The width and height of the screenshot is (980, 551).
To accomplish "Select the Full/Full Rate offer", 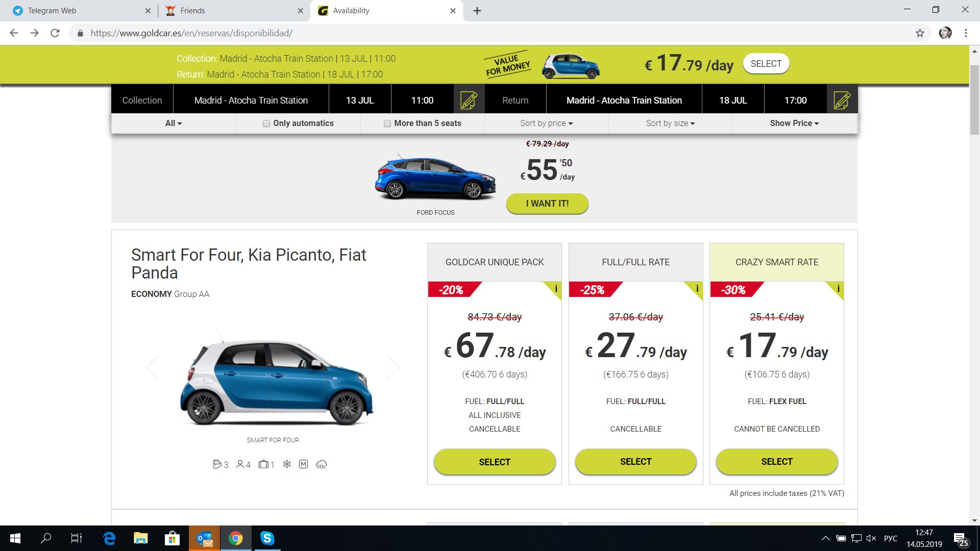I will pos(635,462).
